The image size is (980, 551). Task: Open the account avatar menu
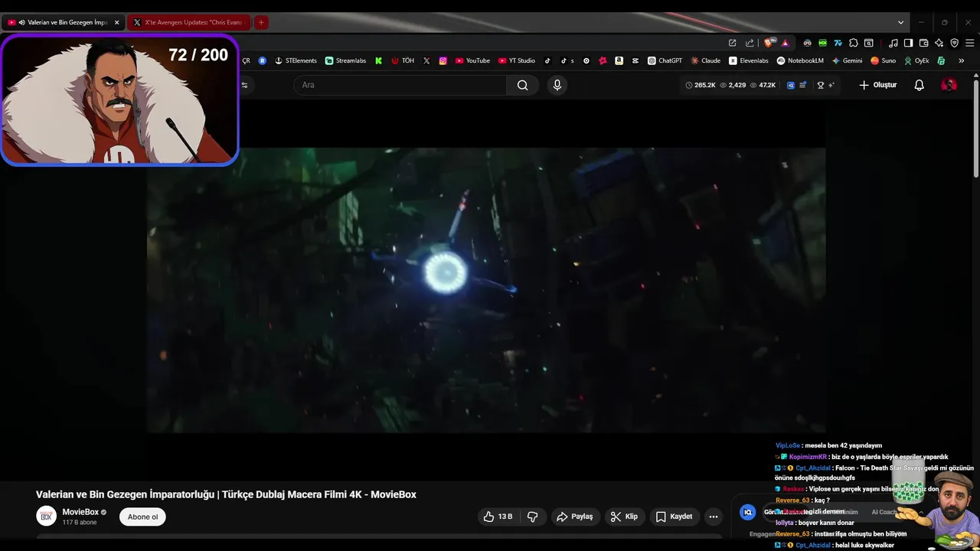(949, 85)
